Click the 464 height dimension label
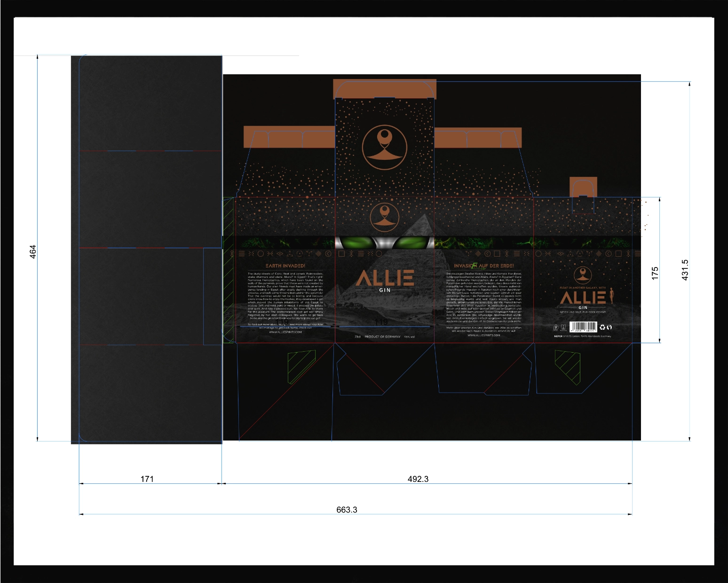The width and height of the screenshot is (728, 583). 33,252
